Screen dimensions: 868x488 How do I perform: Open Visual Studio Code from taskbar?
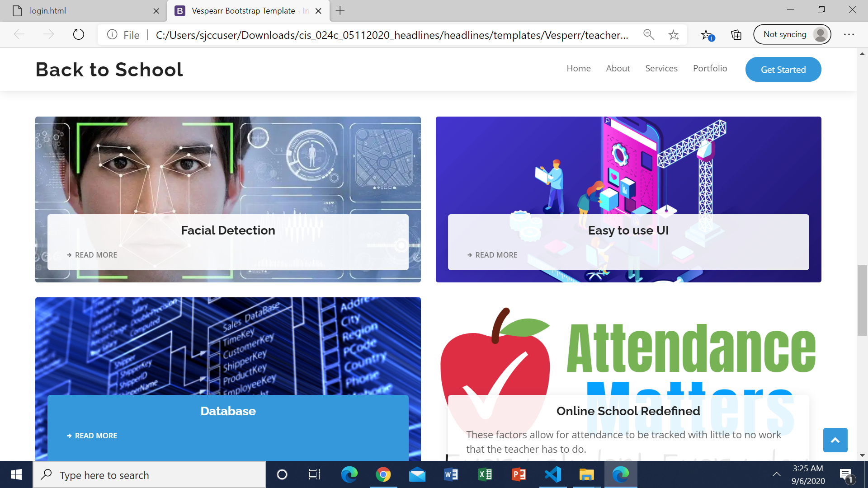[x=552, y=474]
